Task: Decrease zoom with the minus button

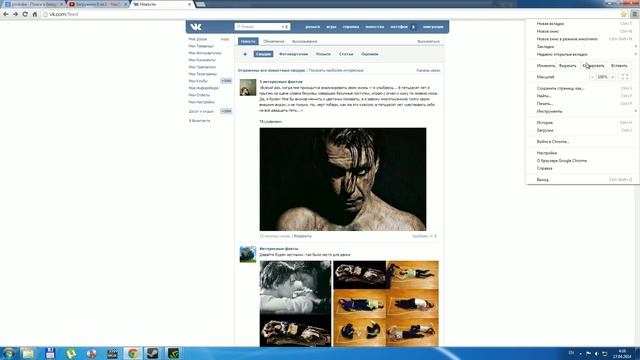Action: [593, 77]
